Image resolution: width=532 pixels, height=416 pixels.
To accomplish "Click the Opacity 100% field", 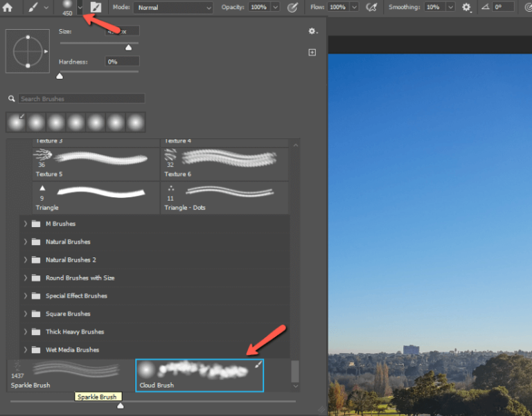I will (259, 7).
